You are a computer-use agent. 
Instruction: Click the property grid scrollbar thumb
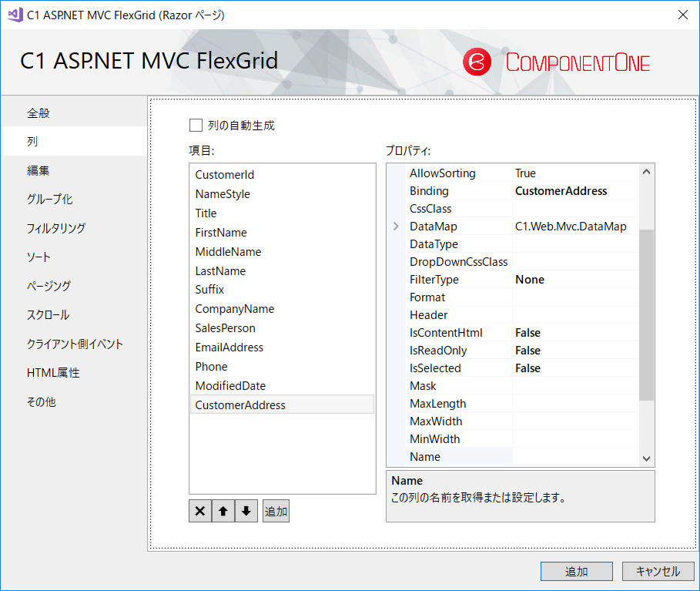click(646, 315)
